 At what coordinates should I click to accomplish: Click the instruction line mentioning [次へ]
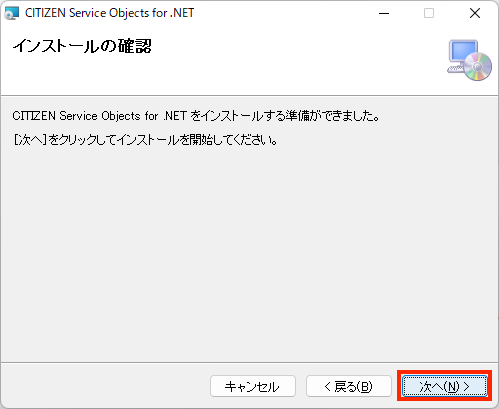tap(145, 140)
